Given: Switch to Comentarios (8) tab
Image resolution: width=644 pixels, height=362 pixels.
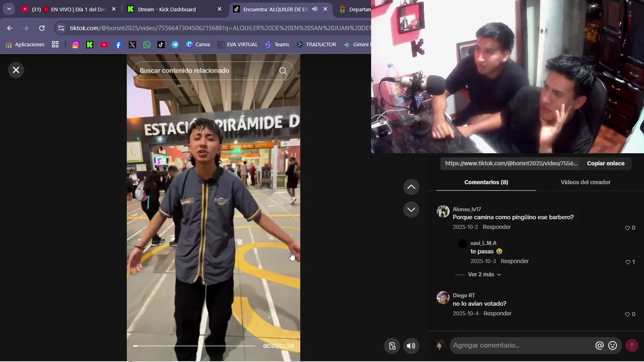Looking at the screenshot, I should pyautogui.click(x=486, y=182).
